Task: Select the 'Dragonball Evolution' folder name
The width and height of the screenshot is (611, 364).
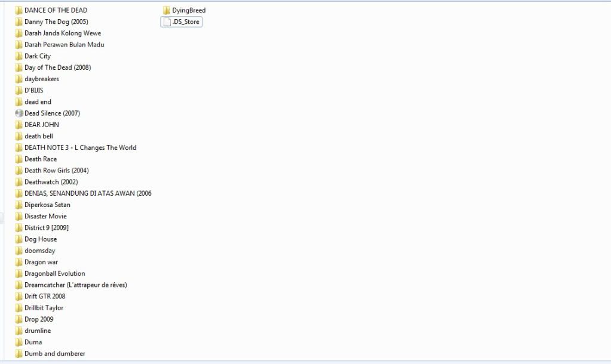Action: coord(54,273)
